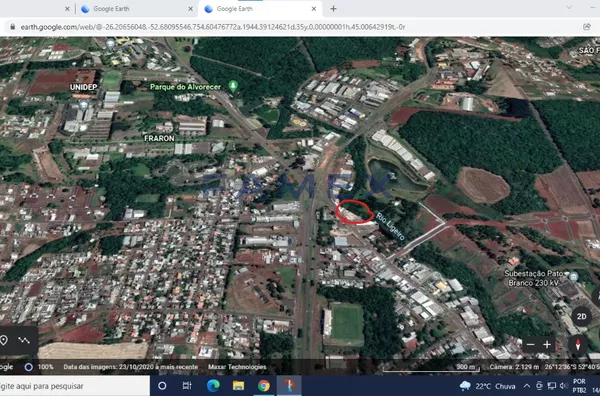The height and width of the screenshot is (396, 600).
Task: Click the Parque do Alvorecer map label
Action: point(185,87)
